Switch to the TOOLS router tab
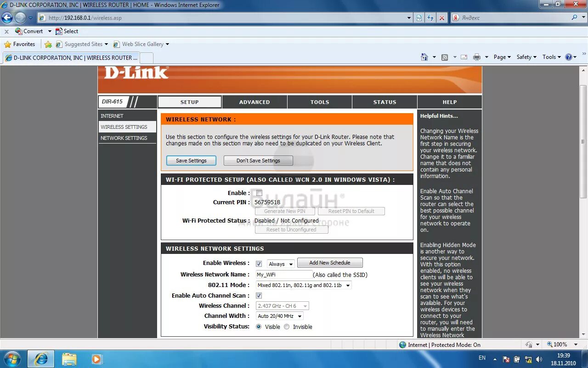The height and width of the screenshot is (368, 588). pyautogui.click(x=320, y=102)
